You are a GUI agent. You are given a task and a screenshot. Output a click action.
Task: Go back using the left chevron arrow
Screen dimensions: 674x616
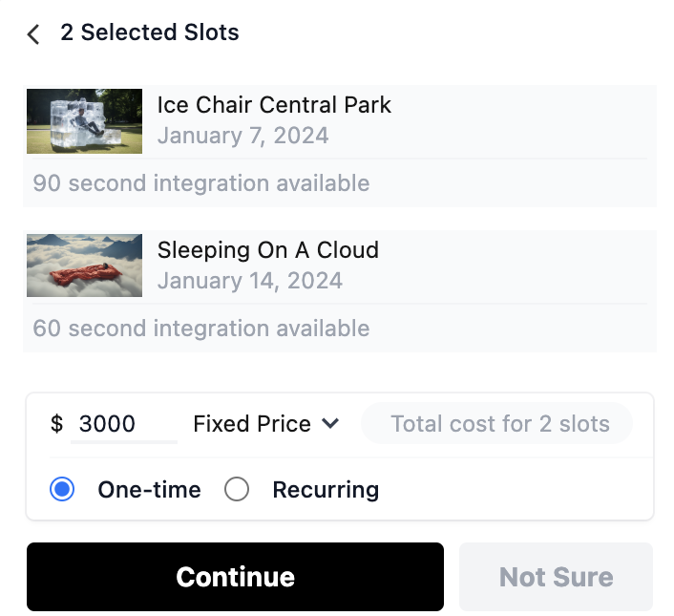pos(33,34)
